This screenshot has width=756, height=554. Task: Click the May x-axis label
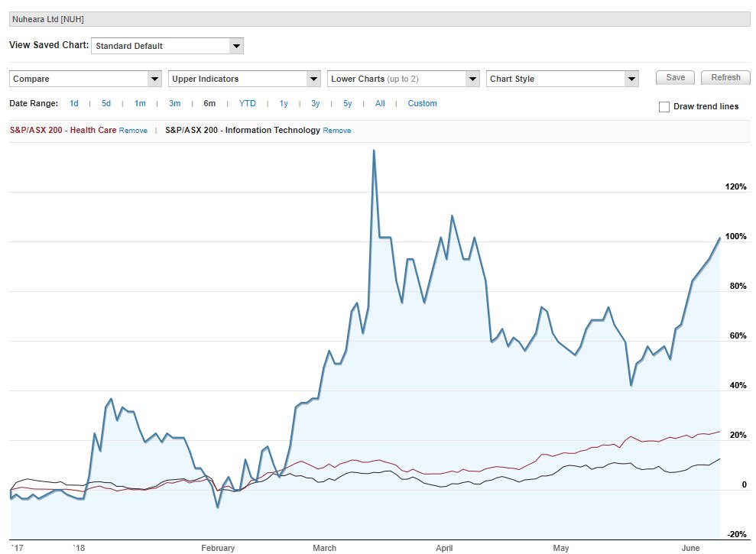(x=561, y=548)
